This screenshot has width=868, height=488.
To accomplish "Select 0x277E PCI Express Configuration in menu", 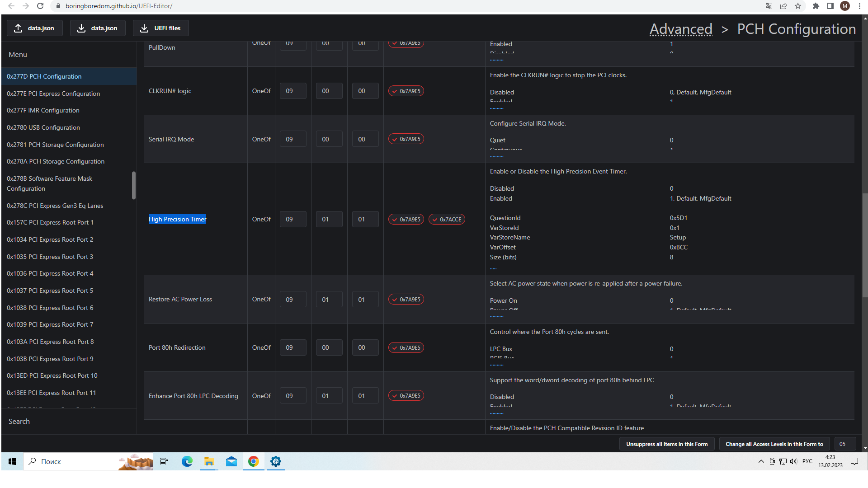I will pos(53,94).
